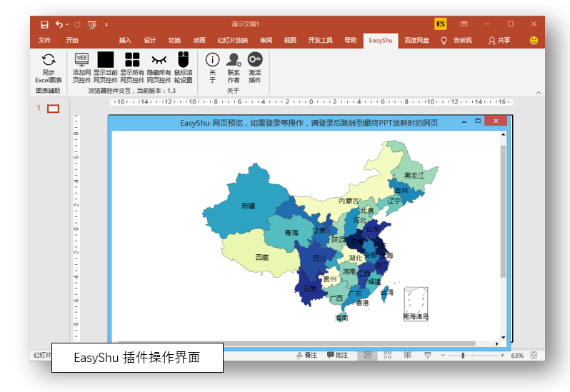Screen dimensions: 570x392
Task: Click the zoom slider handle
Action: pyautogui.click(x=463, y=356)
